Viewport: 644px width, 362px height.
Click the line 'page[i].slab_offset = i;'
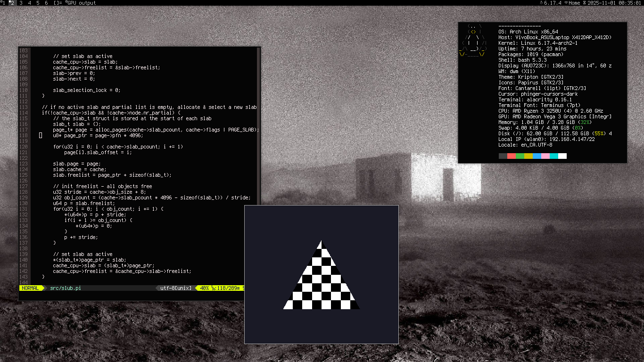coord(98,152)
